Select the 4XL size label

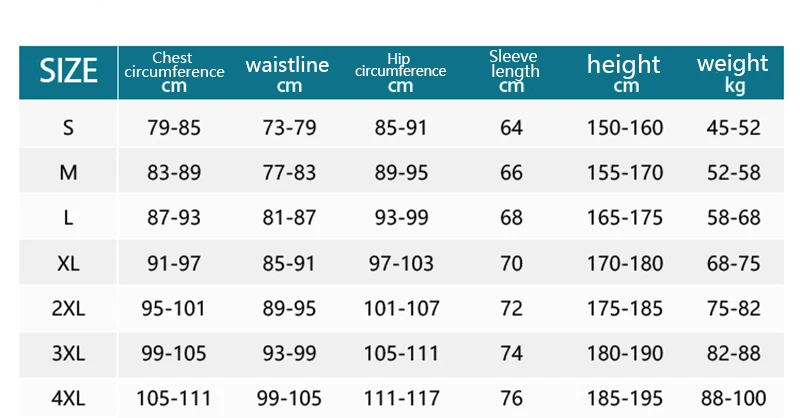(x=68, y=398)
